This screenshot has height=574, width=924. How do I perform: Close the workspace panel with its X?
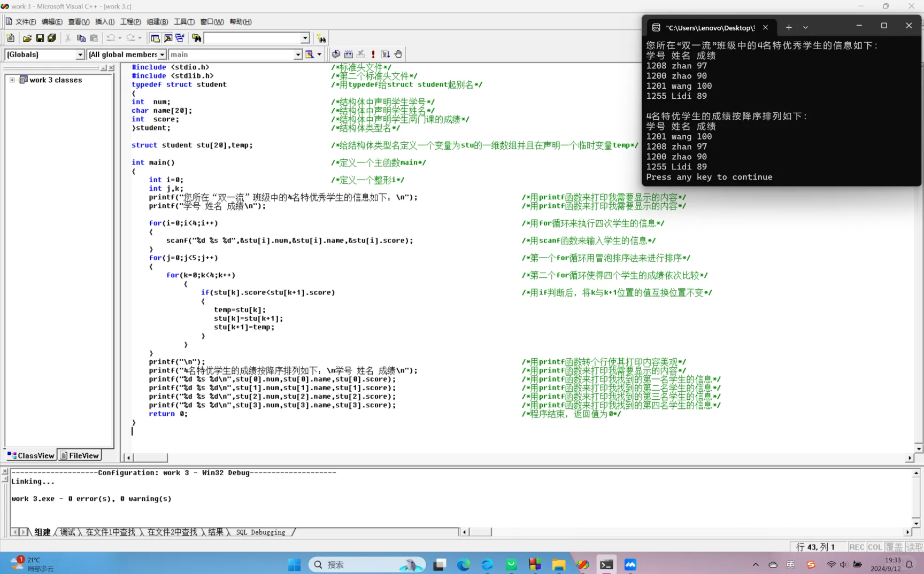tap(111, 68)
